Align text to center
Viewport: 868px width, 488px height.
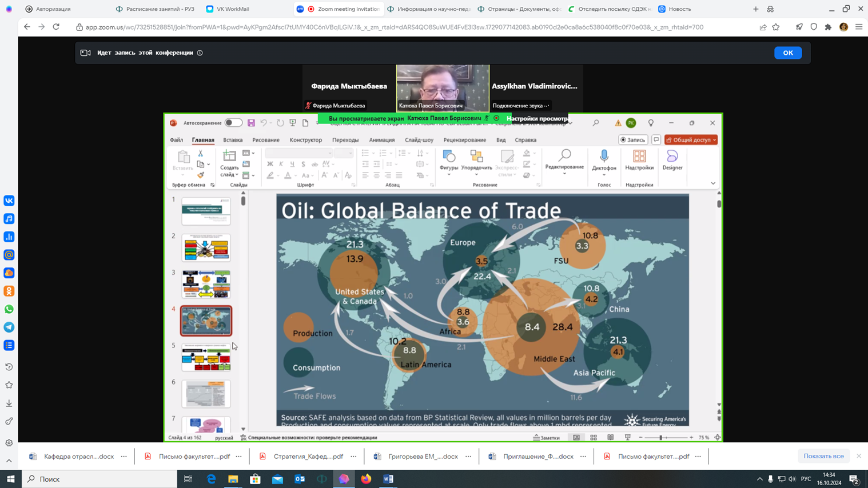pos(377,175)
